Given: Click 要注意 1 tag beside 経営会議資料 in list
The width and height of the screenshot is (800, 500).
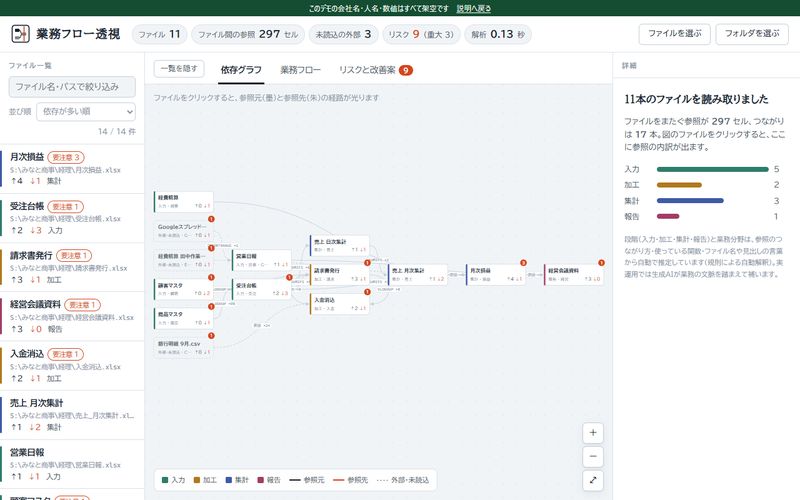Looking at the screenshot, I should [83, 305].
